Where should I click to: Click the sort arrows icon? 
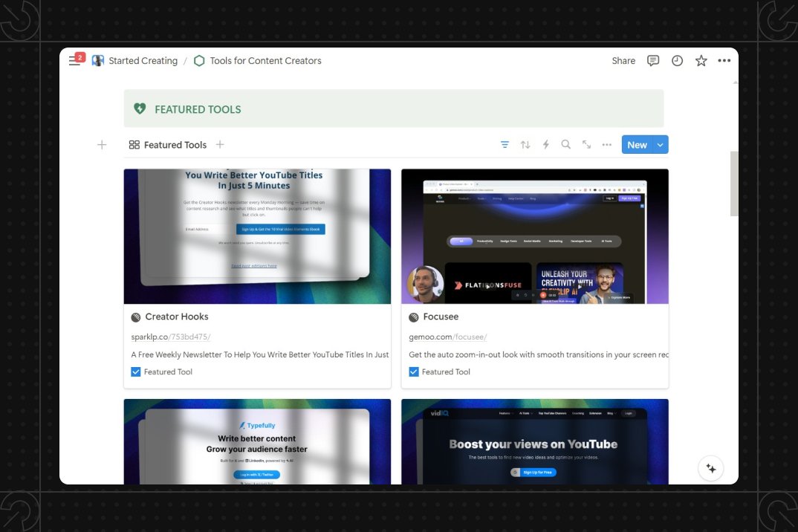(x=525, y=145)
